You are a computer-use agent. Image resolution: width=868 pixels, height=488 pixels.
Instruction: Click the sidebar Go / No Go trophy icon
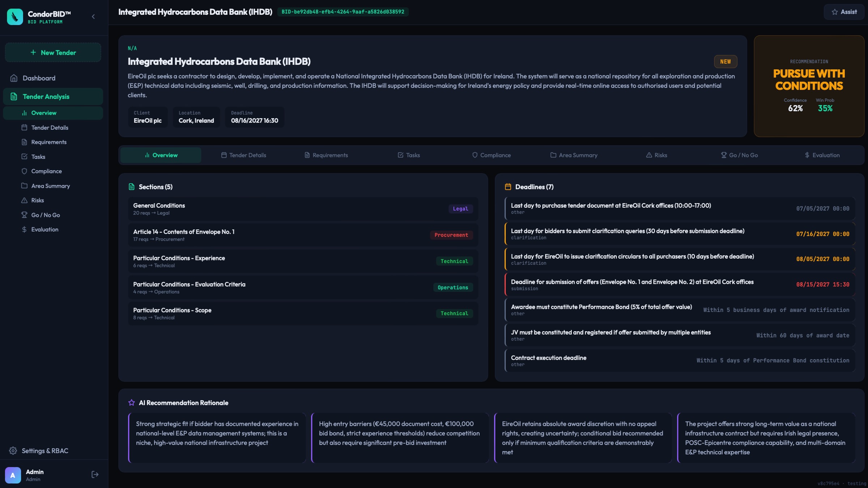[x=24, y=215]
